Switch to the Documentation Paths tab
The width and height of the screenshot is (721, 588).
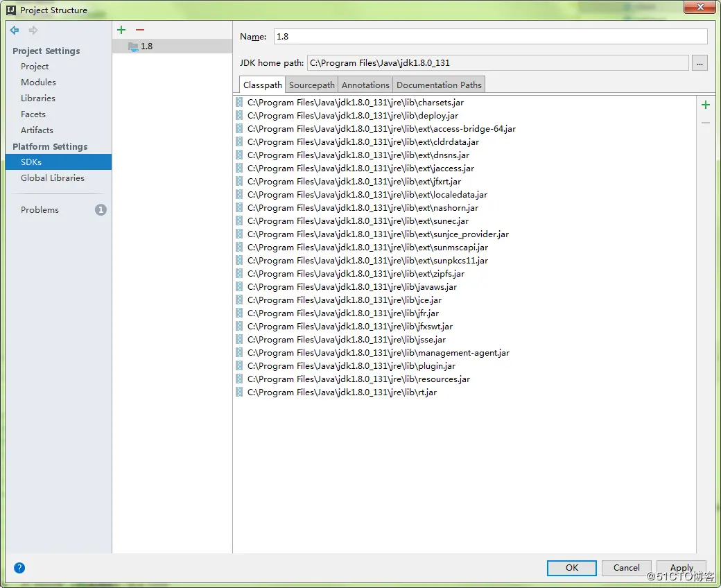[x=439, y=85]
